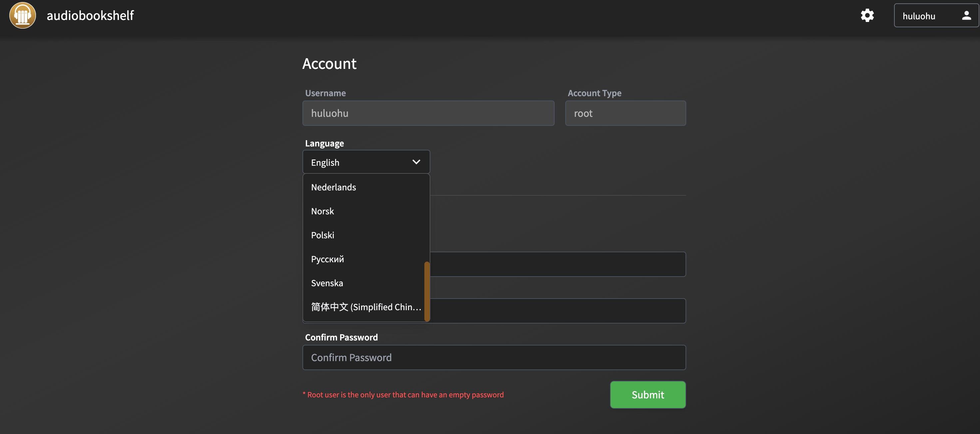
Task: Select Norsk from the language list
Action: 322,211
